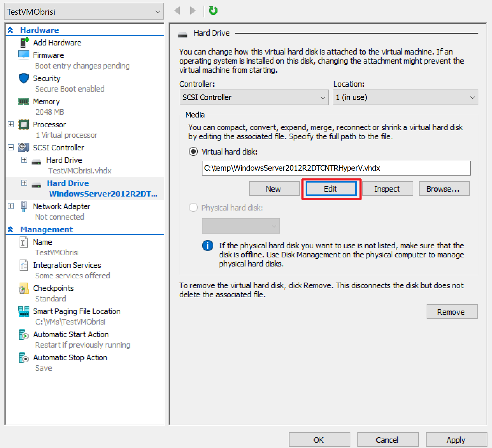
Task: Click the Smart Paging File Location icon
Action: click(x=23, y=311)
